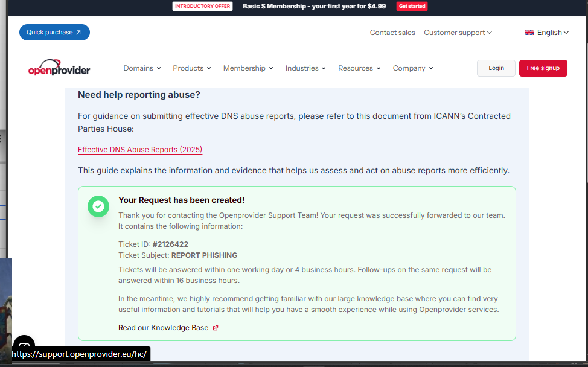The height and width of the screenshot is (367, 588).
Task: Expand the Resources menu
Action: tap(359, 68)
